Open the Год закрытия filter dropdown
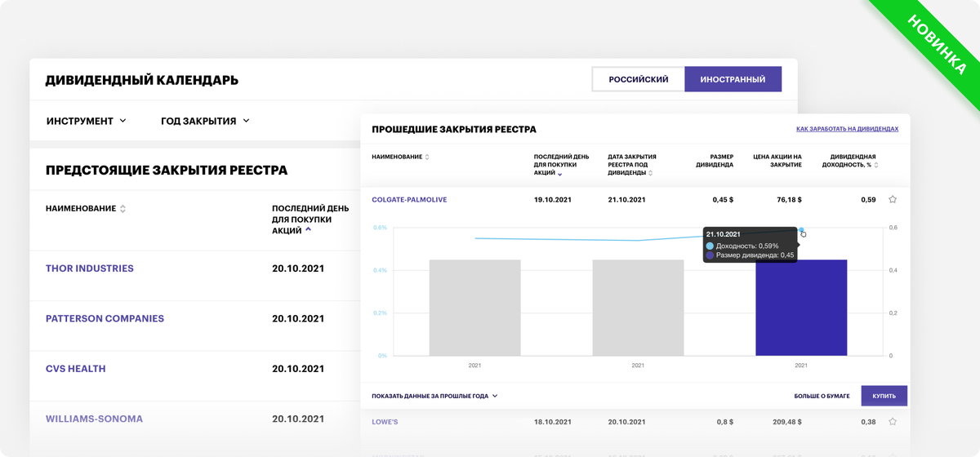This screenshot has width=980, height=457. 206,121
